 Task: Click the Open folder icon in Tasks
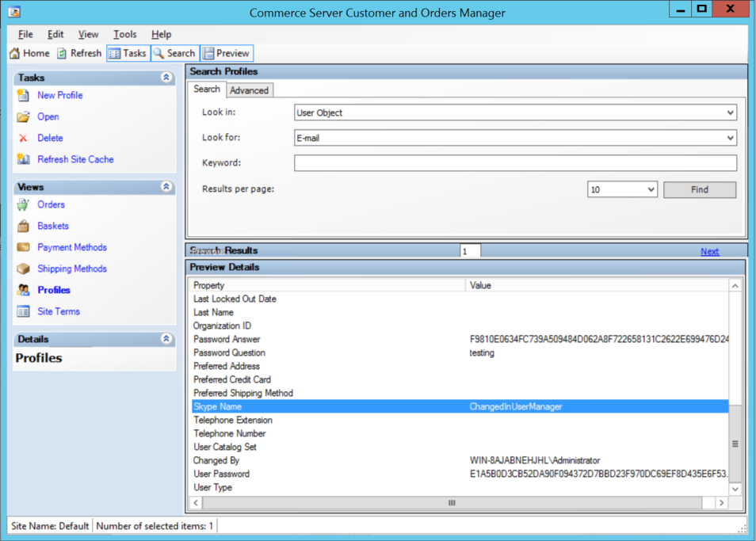point(24,116)
